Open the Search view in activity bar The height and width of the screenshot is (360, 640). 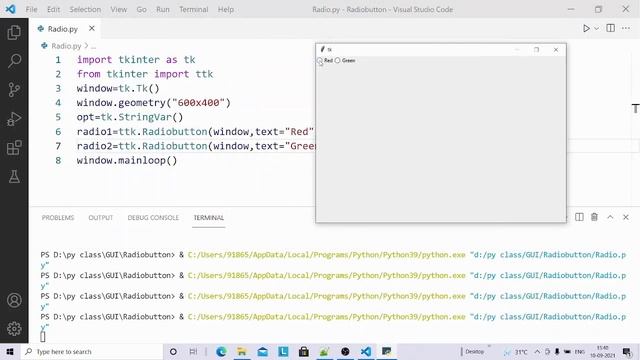[14, 61]
